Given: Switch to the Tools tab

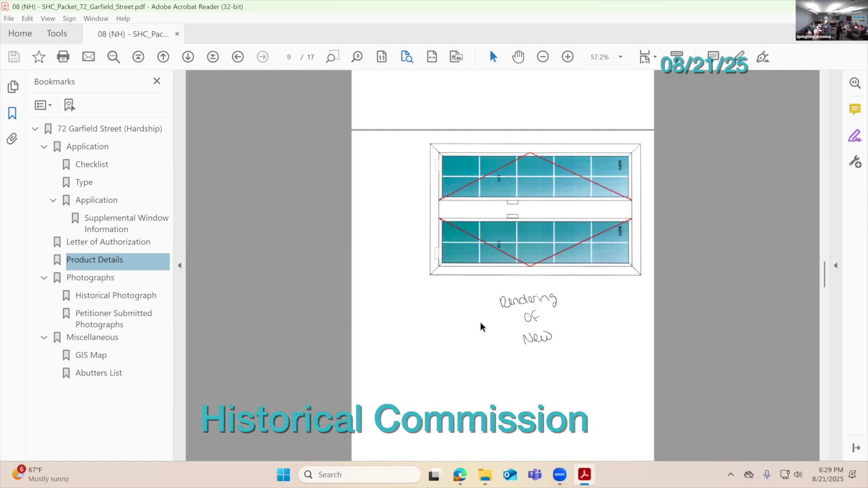Looking at the screenshot, I should [x=57, y=33].
